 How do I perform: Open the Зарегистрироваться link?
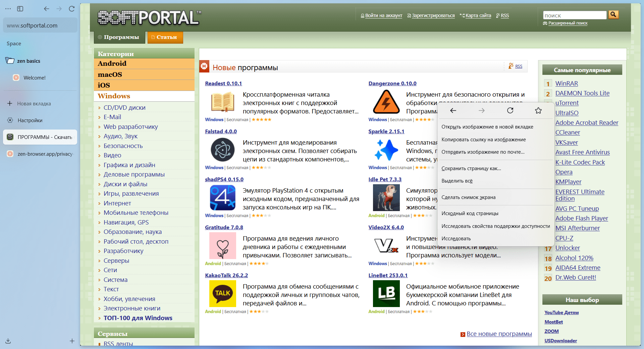[x=433, y=16]
